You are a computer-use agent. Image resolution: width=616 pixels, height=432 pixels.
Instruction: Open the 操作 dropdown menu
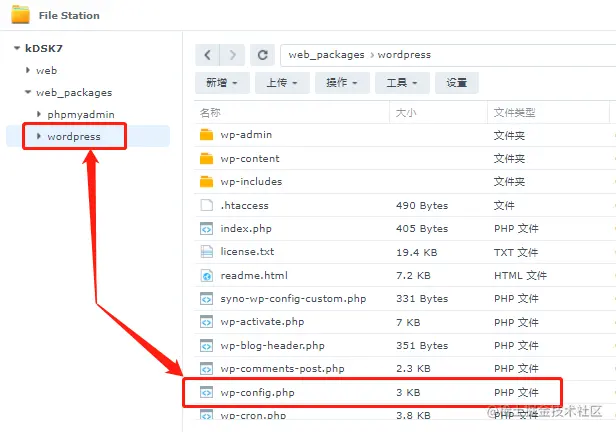(x=342, y=82)
